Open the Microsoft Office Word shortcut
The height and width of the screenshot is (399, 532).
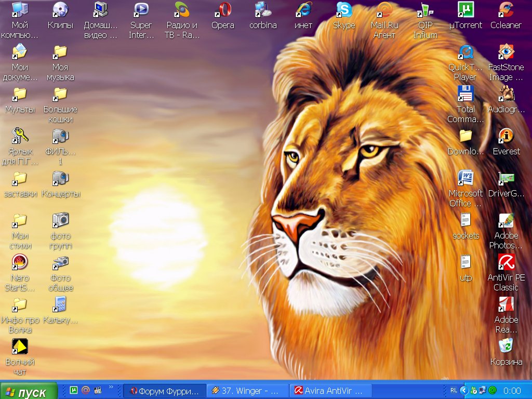[x=465, y=178]
